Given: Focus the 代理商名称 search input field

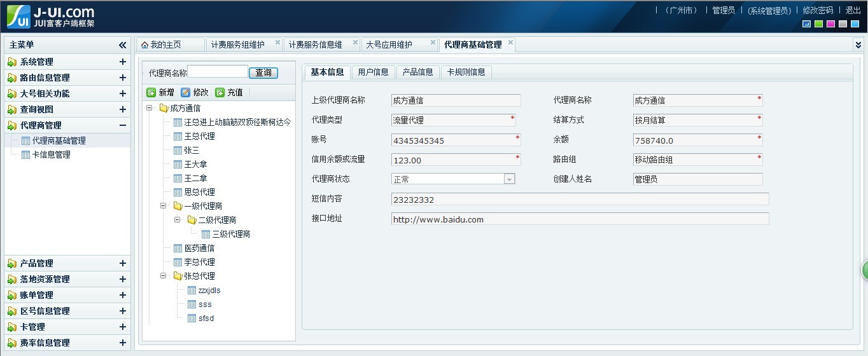Looking at the screenshot, I should [218, 72].
